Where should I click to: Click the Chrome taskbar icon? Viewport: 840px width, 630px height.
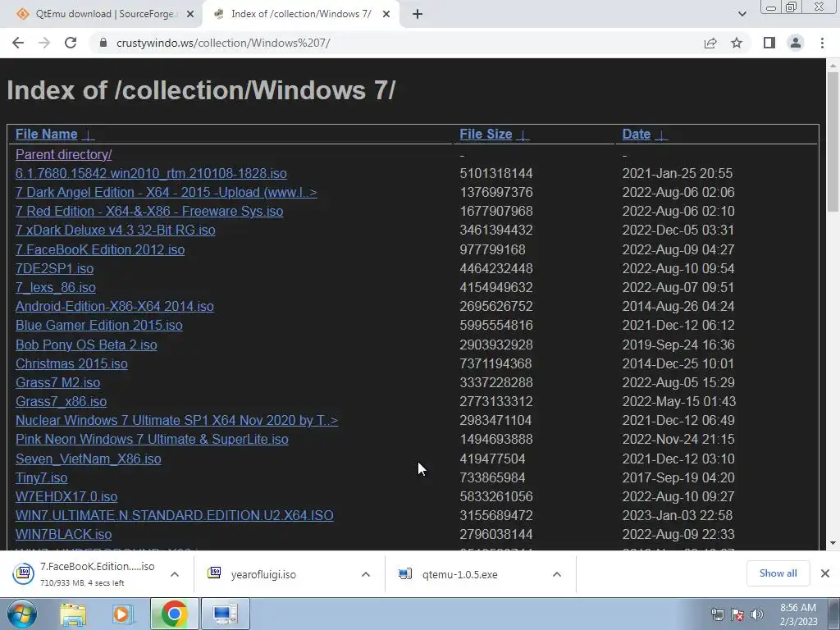(x=174, y=614)
